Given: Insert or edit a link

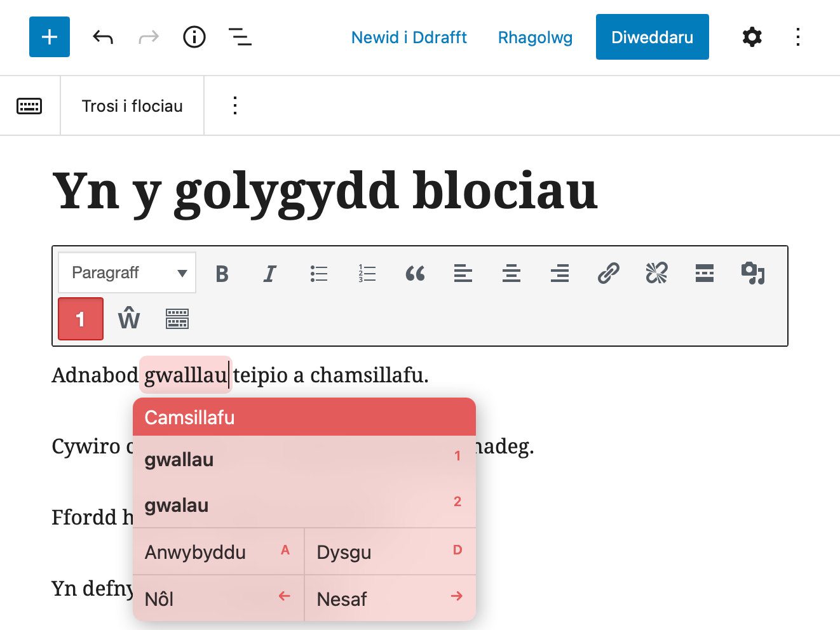Looking at the screenshot, I should click(608, 274).
